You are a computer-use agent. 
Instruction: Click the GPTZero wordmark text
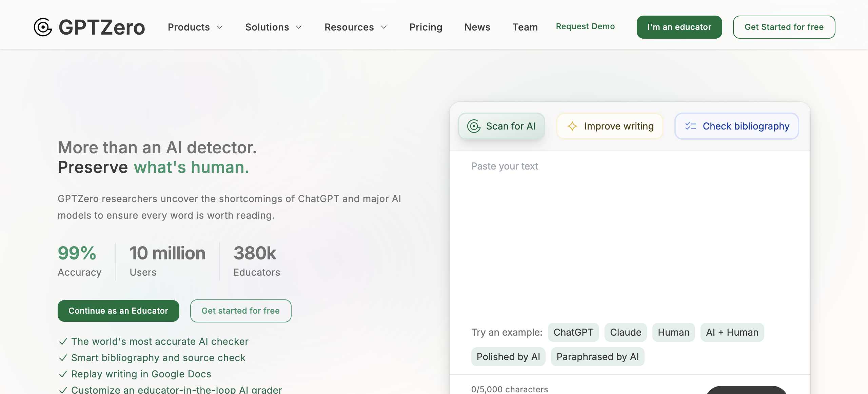(102, 27)
